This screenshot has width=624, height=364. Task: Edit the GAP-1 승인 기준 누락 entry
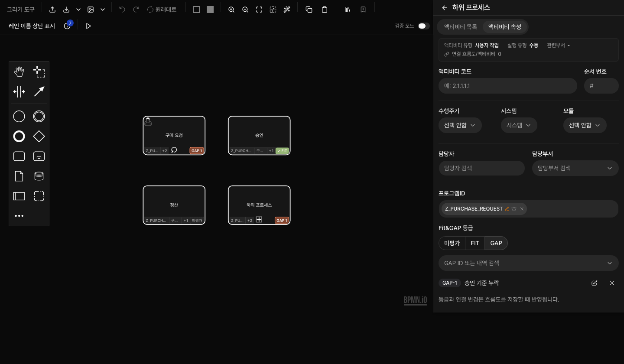click(595, 283)
